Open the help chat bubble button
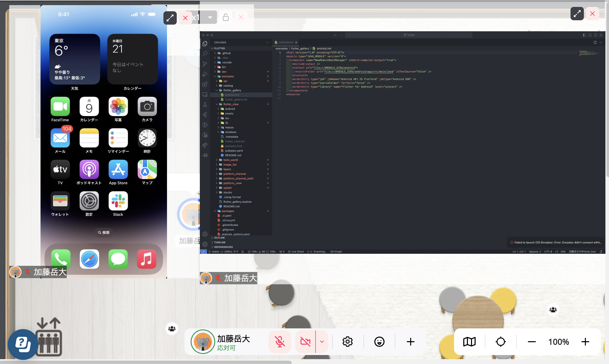 [23, 344]
